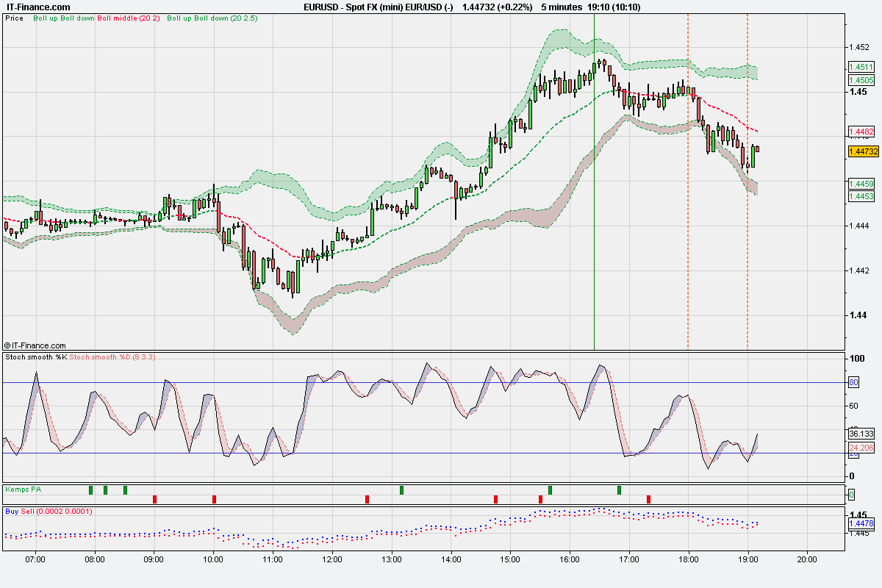Click the green Kemps PA marker near 13:10
The image size is (882, 588).
pyautogui.click(x=401, y=490)
